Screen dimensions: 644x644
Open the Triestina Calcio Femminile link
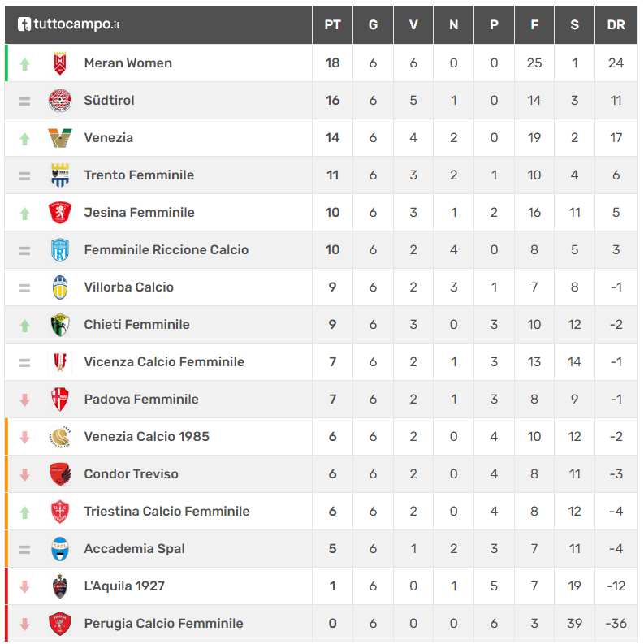[x=166, y=512]
